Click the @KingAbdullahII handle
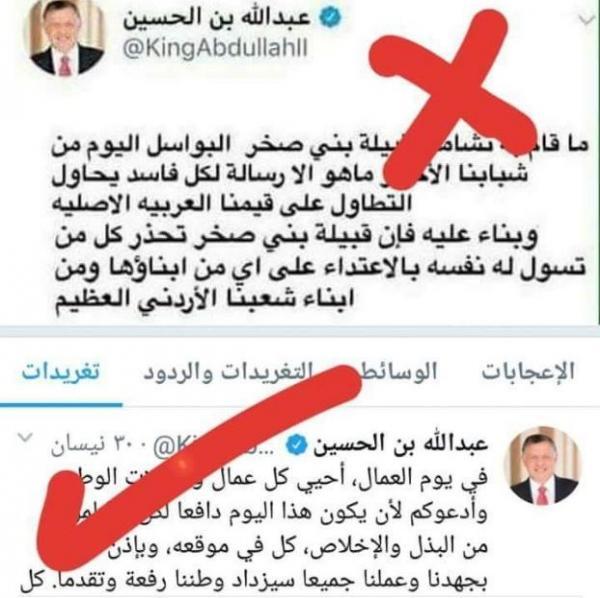The width and height of the screenshot is (600, 598). coord(215,49)
